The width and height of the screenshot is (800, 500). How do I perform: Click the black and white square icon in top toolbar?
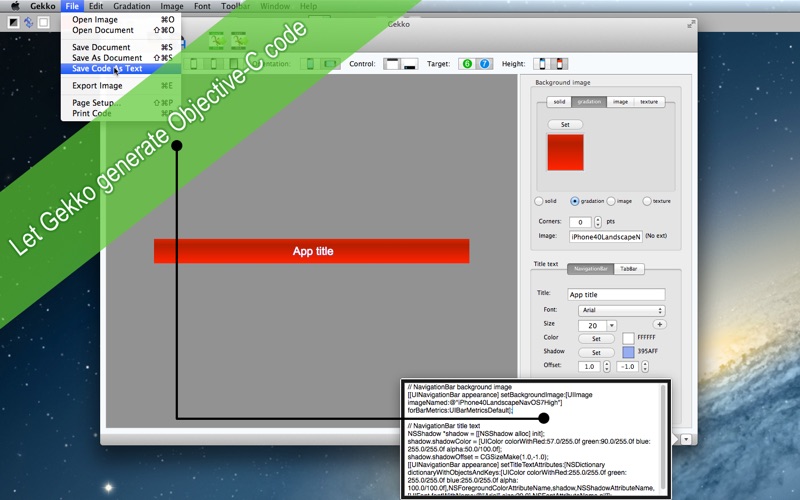[13, 22]
